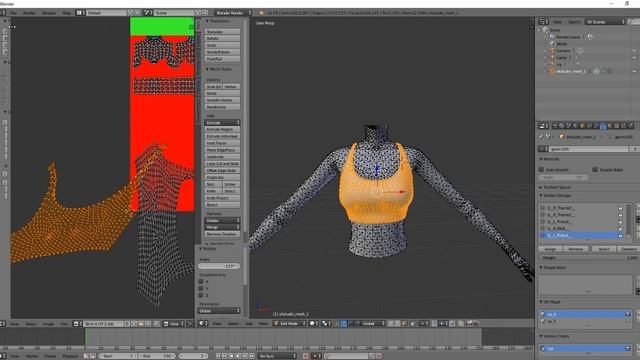Screen dimensions: 640x360
Task: Enable Auto Smooth checkbox
Action: tap(541, 169)
